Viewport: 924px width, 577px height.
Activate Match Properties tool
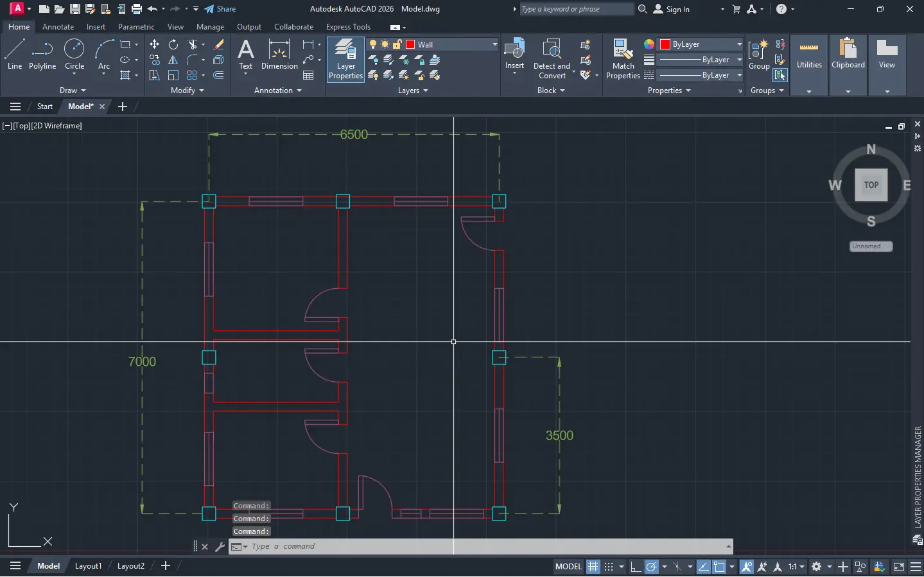623,59
